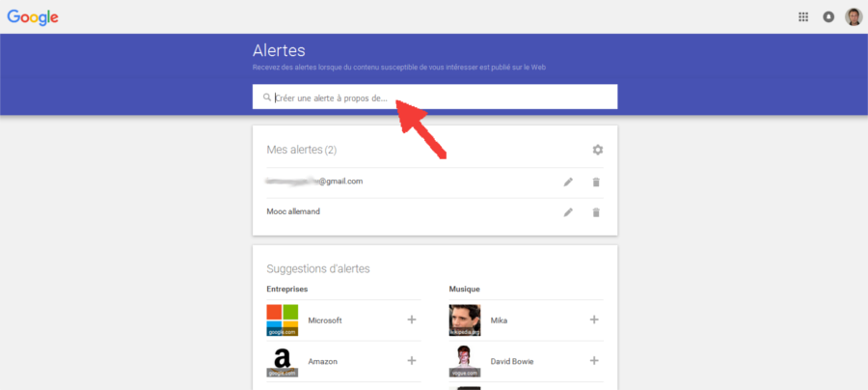Edit the gmail.com alert
The width and height of the screenshot is (868, 390).
point(568,182)
